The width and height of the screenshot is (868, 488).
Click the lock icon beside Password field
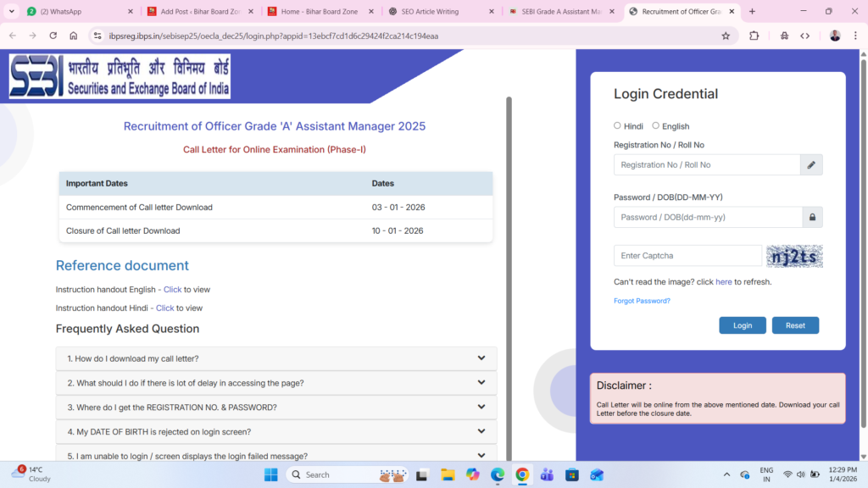pyautogui.click(x=811, y=217)
